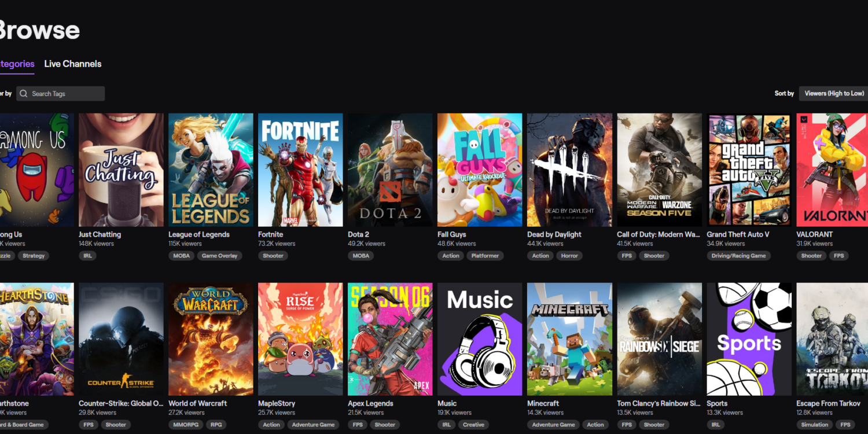Click the League of Legends title link
The width and height of the screenshot is (868, 434).
[198, 234]
